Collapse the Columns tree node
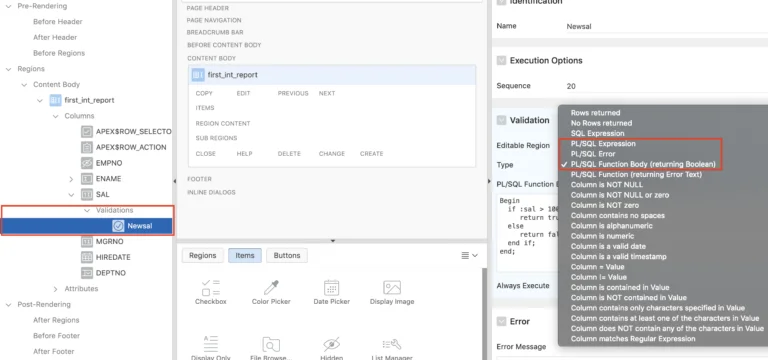The width and height of the screenshot is (768, 360). 55,116
